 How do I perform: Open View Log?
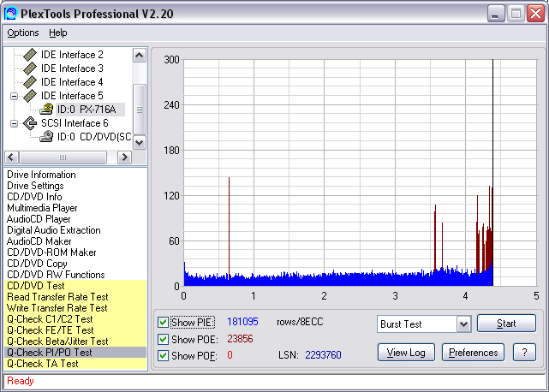coord(406,353)
